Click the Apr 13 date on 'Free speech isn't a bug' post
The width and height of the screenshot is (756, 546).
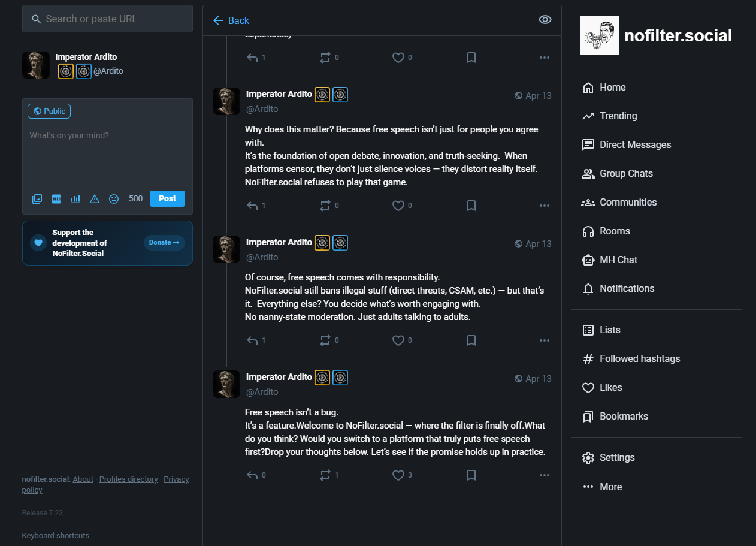(x=538, y=378)
